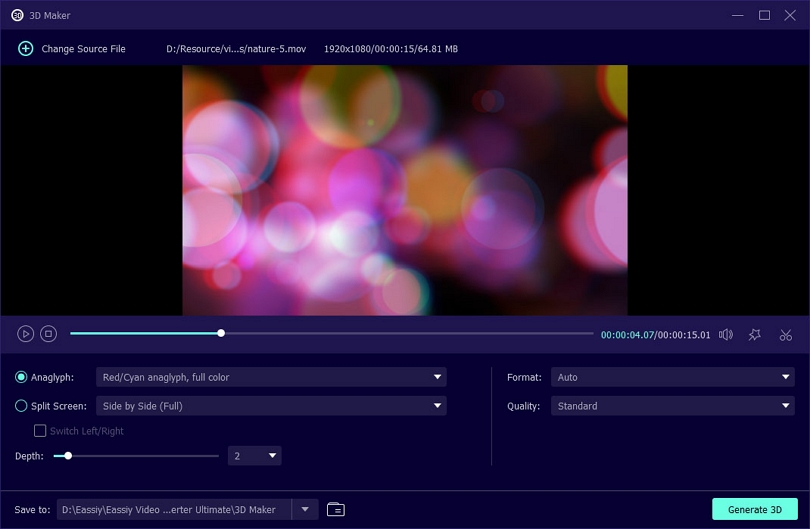Click the 1920x1080 file info text
Image resolution: width=810 pixels, height=529 pixels.
(391, 49)
